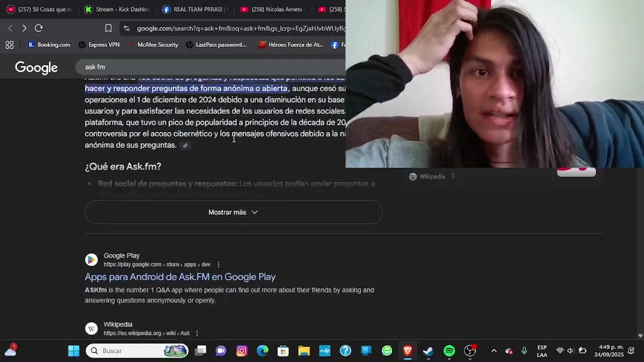
Task: Bookmark this page
Action: pyautogui.click(x=108, y=28)
